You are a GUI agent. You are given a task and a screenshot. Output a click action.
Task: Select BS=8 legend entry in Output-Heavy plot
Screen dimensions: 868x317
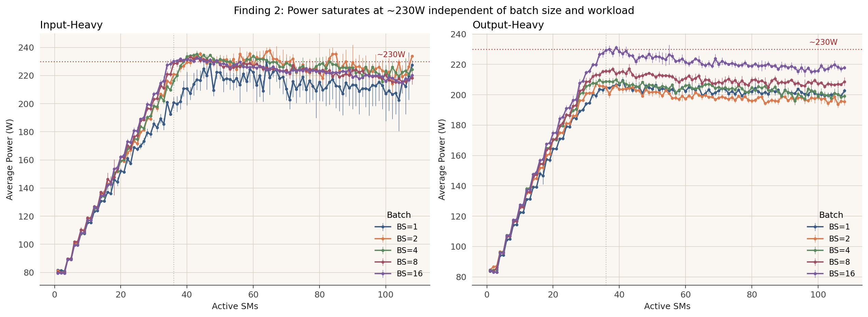pos(829,262)
